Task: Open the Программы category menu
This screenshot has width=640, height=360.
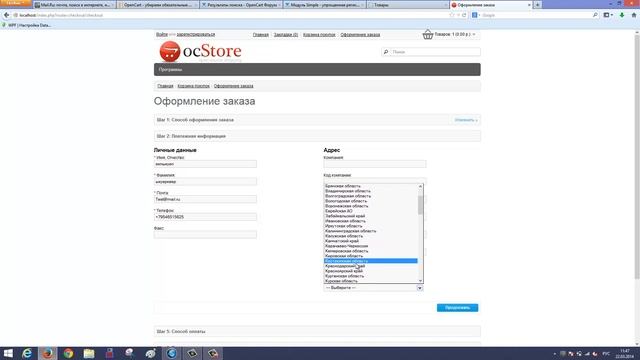Action: point(170,70)
